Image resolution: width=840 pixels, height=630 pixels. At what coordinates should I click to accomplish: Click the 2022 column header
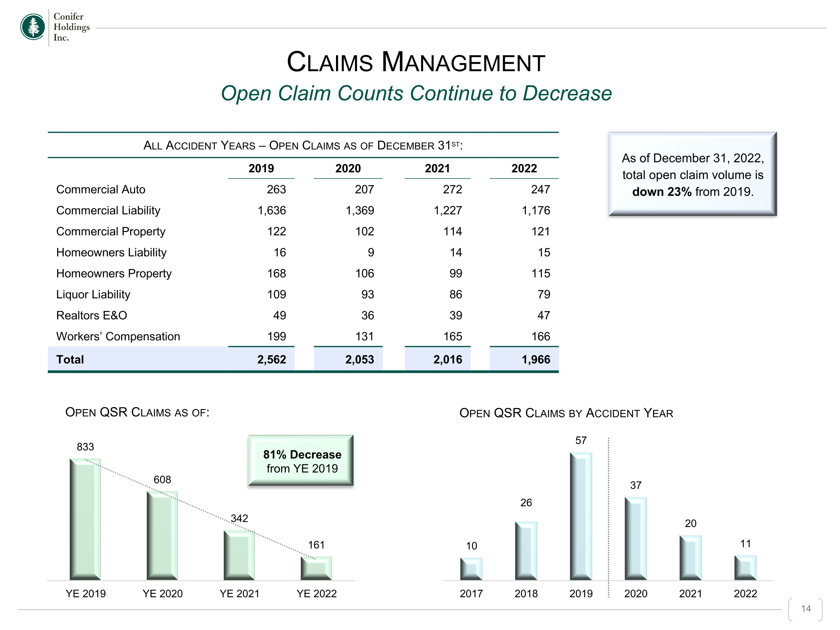(x=524, y=168)
